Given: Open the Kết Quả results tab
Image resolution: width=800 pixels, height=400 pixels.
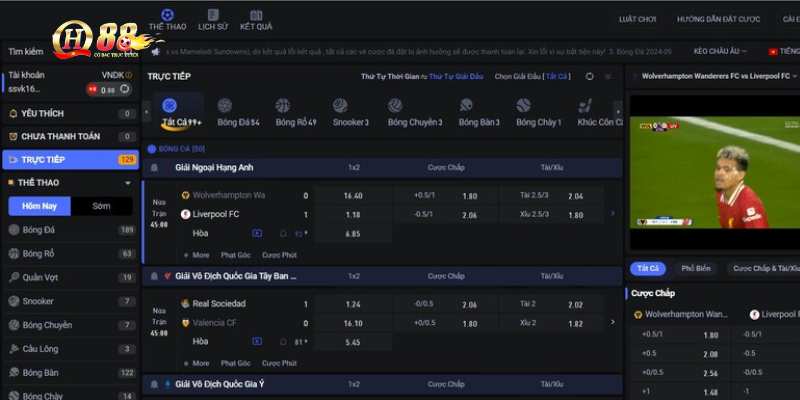Looking at the screenshot, I should (256, 20).
